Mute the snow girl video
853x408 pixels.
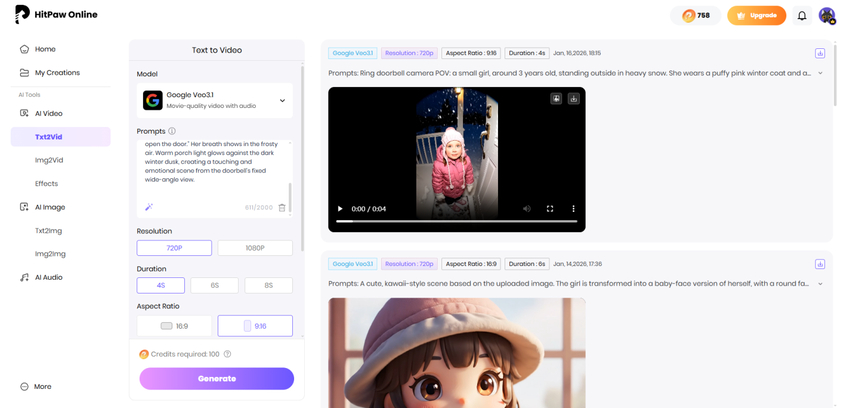point(527,209)
